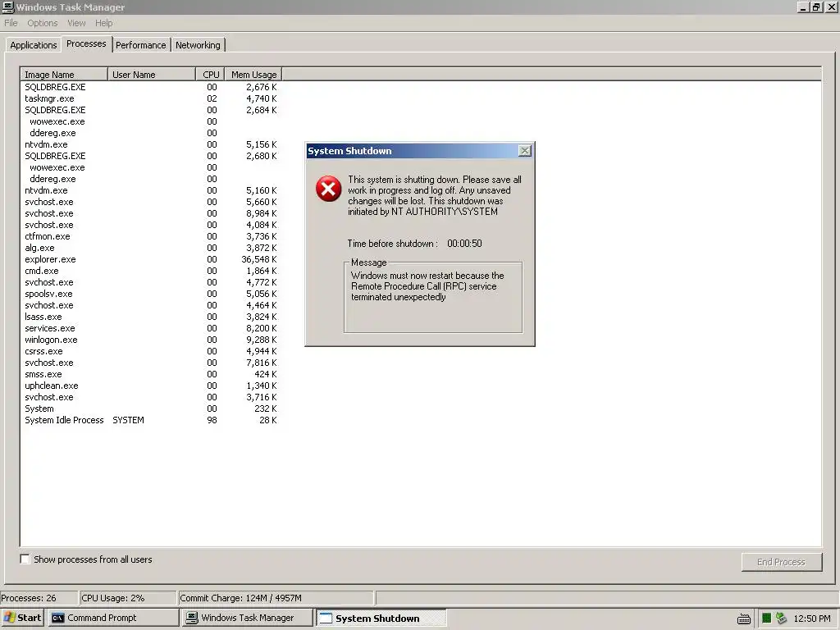840x630 pixels.
Task: Sort by Image Name column header
Action: [x=64, y=75]
